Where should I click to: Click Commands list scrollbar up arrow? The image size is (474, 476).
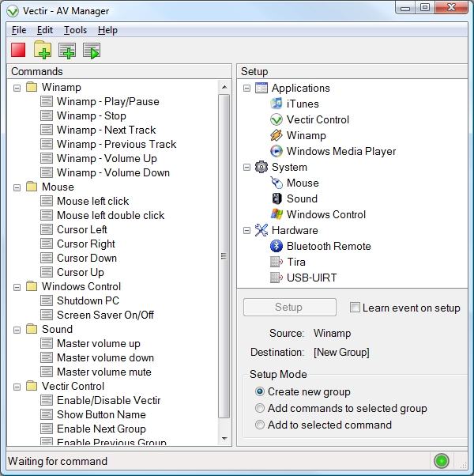tap(224, 87)
